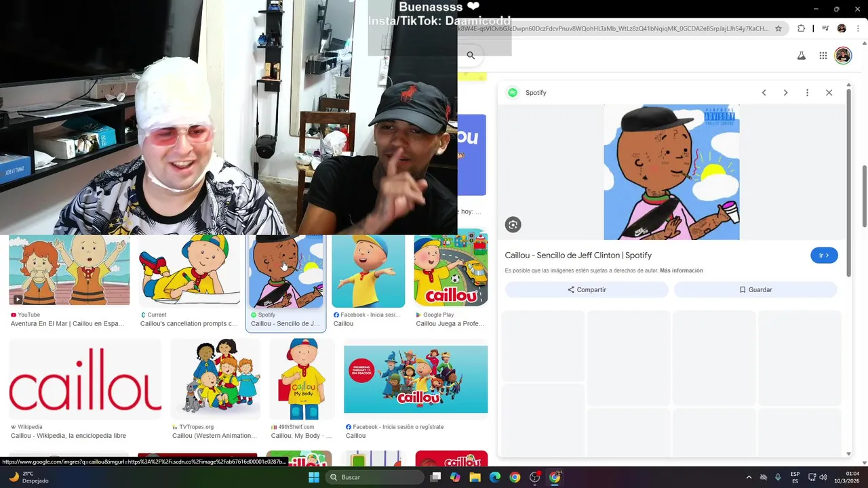The width and height of the screenshot is (868, 488).
Task: Open the Windows Start menu
Action: [314, 477]
